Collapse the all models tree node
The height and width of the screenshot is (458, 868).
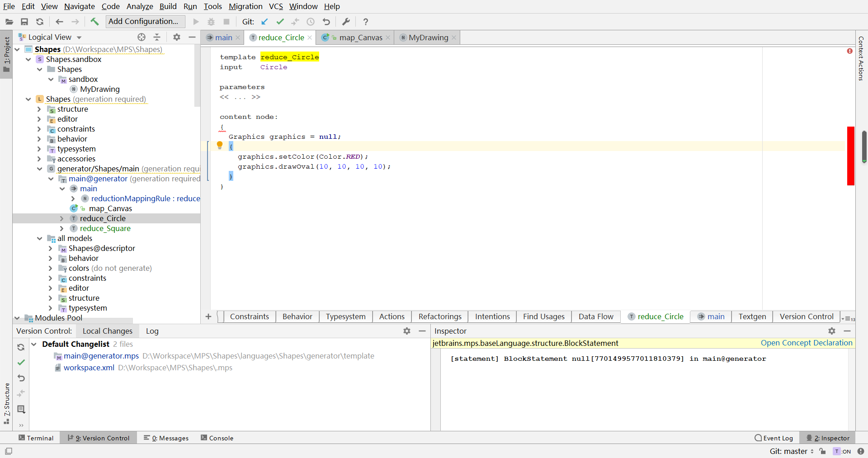coord(40,238)
